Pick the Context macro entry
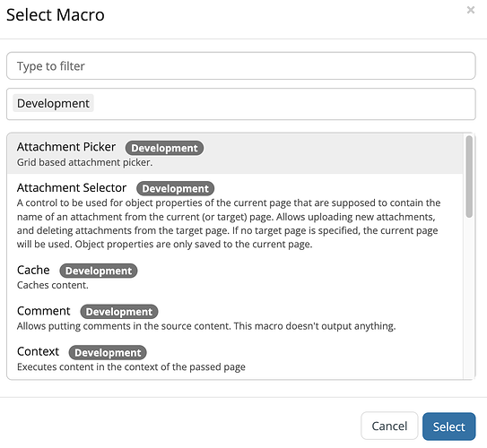Image resolution: width=487 pixels, height=448 pixels. 235,358
